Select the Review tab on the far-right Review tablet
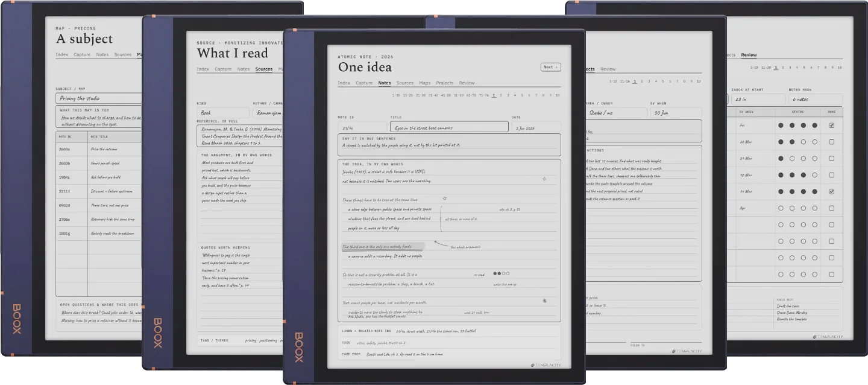Viewport: 868px width, 385px height. (749, 55)
